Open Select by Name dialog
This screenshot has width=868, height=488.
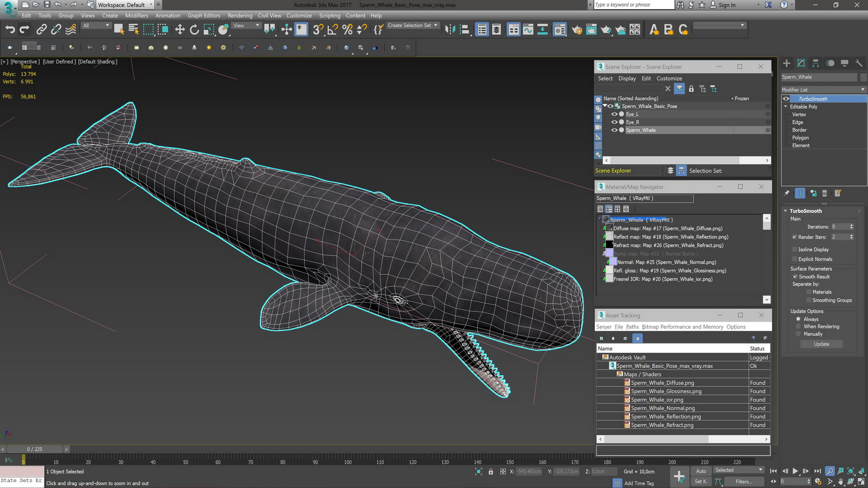[133, 30]
